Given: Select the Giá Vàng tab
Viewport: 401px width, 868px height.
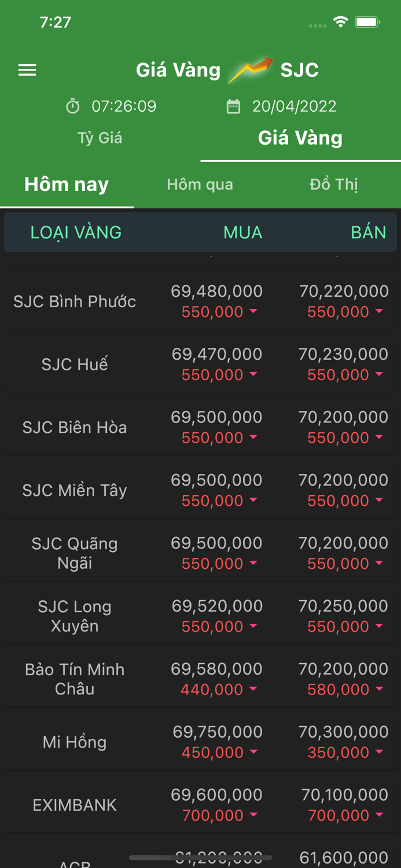Looking at the screenshot, I should point(300,138).
